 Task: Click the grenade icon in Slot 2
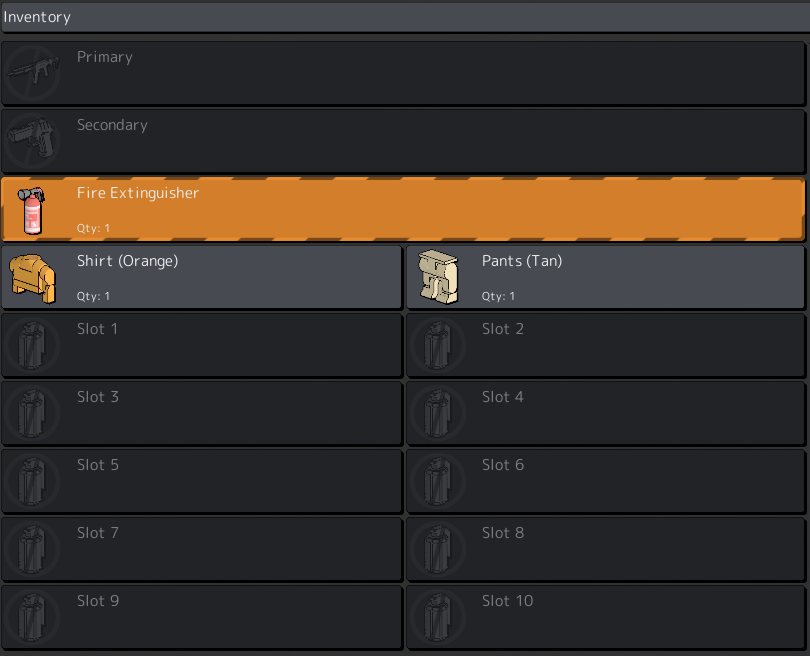pyautogui.click(x=438, y=345)
